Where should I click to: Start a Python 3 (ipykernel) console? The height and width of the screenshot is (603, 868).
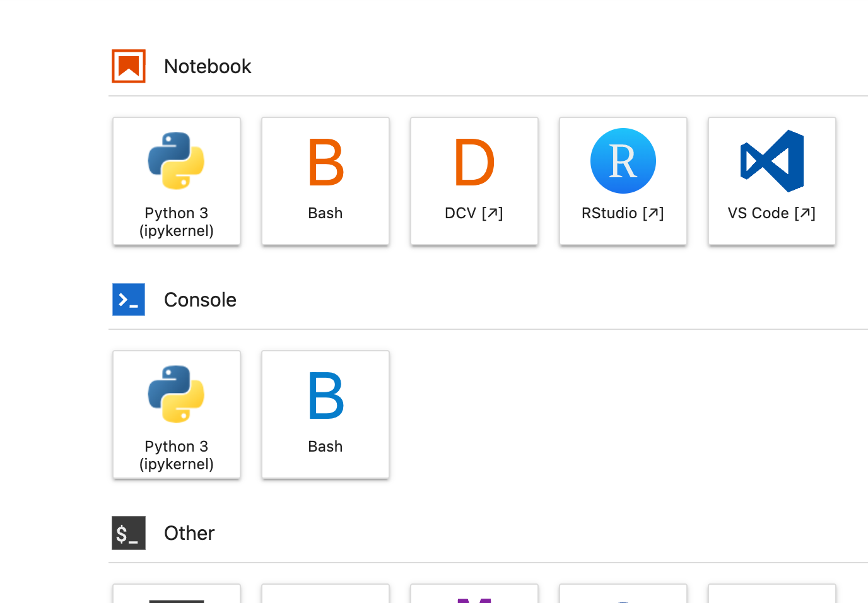[177, 414]
